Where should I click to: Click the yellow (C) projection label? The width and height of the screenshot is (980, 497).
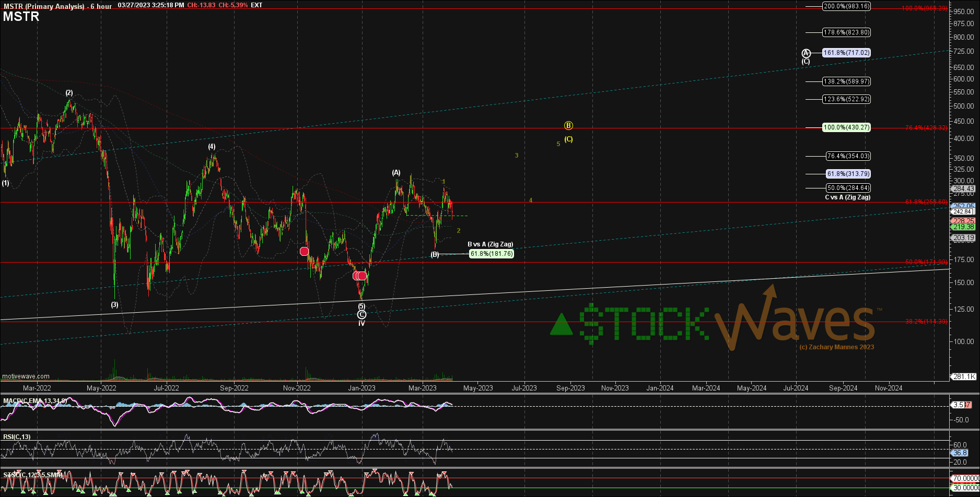(569, 139)
